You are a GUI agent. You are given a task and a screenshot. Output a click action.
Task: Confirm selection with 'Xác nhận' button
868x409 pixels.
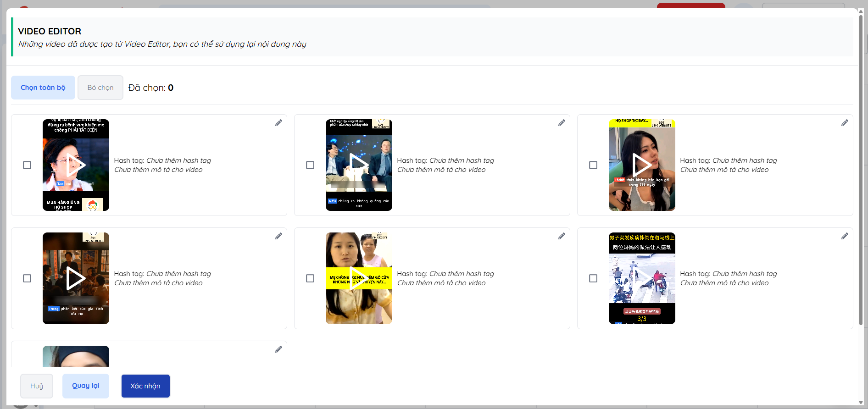click(x=145, y=386)
